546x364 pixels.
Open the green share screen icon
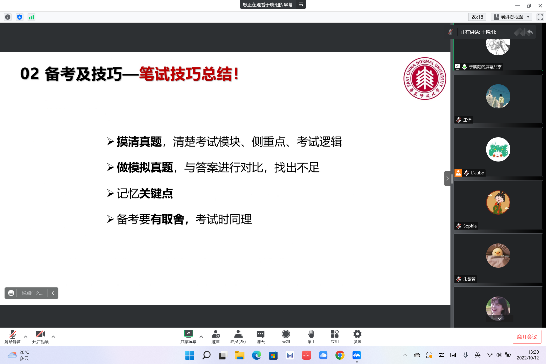[188, 336]
